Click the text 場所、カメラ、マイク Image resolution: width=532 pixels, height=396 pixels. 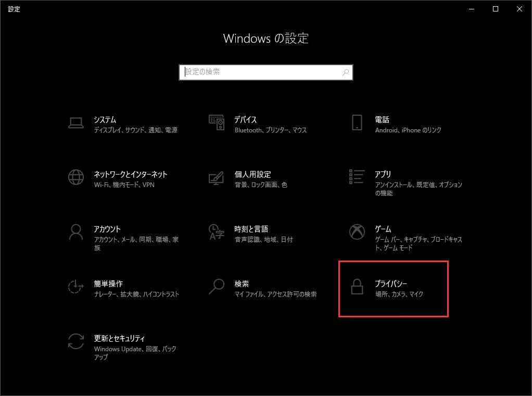399,294
